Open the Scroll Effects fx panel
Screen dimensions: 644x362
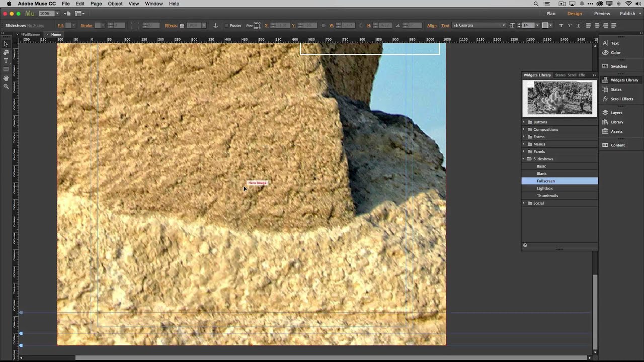click(x=605, y=99)
